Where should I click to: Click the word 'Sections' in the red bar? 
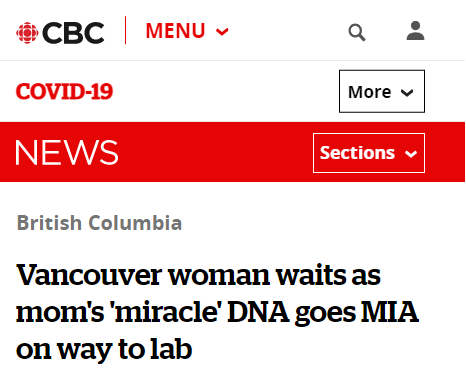pos(357,153)
